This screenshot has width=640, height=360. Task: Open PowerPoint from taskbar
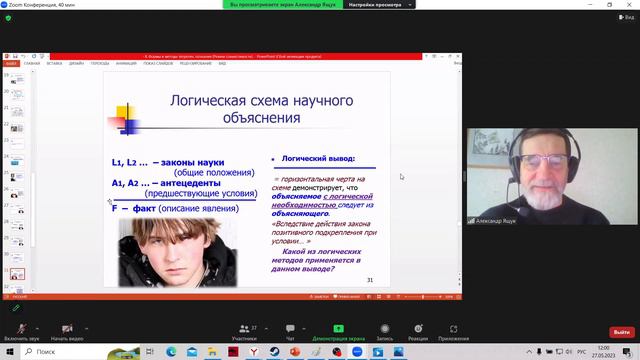[295, 351]
